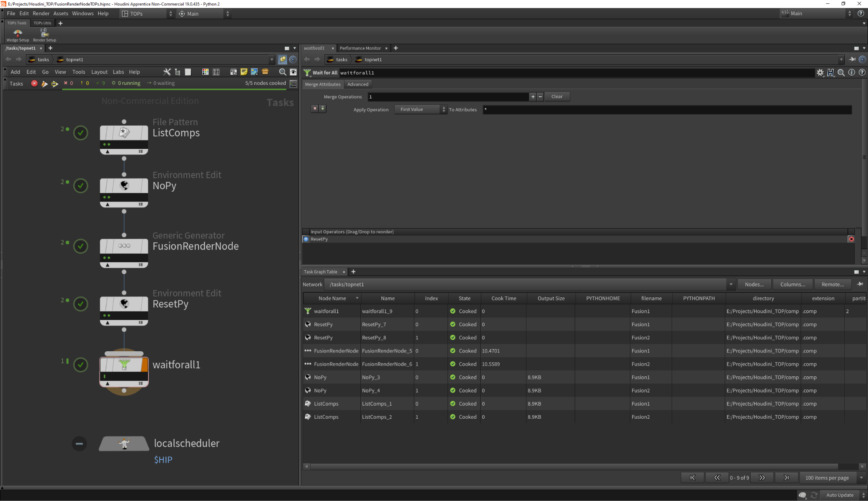868x501 pixels.
Task: Open help for the Wait for All node
Action: [862, 73]
